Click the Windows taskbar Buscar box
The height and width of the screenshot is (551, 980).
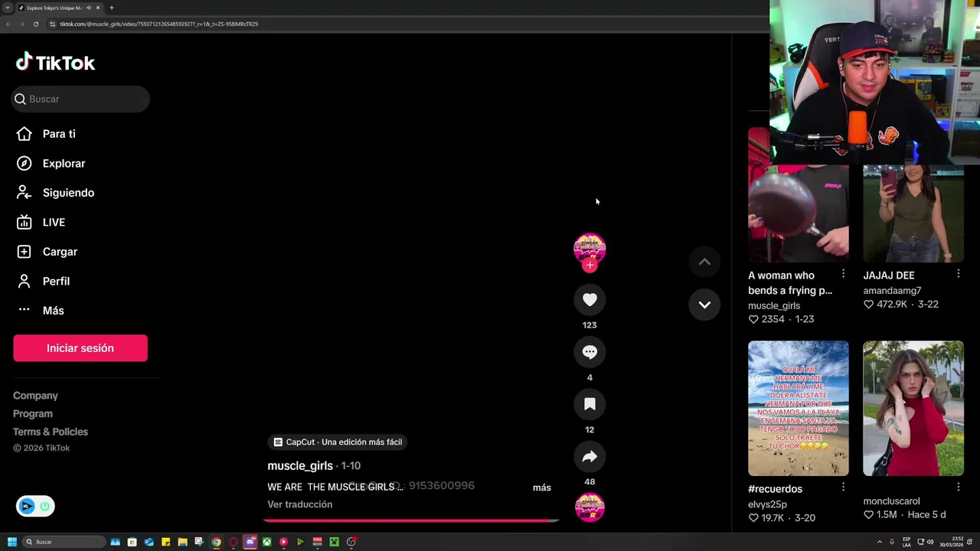(64, 542)
